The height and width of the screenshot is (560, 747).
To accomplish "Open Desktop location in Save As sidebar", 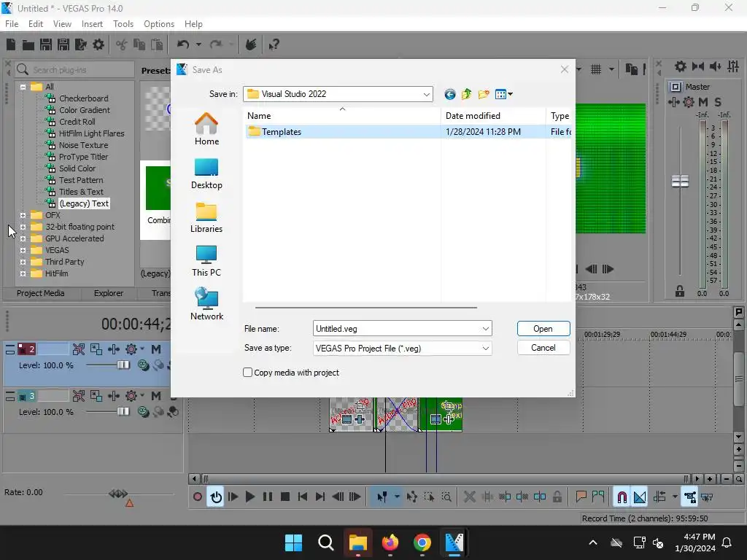I will pyautogui.click(x=206, y=174).
